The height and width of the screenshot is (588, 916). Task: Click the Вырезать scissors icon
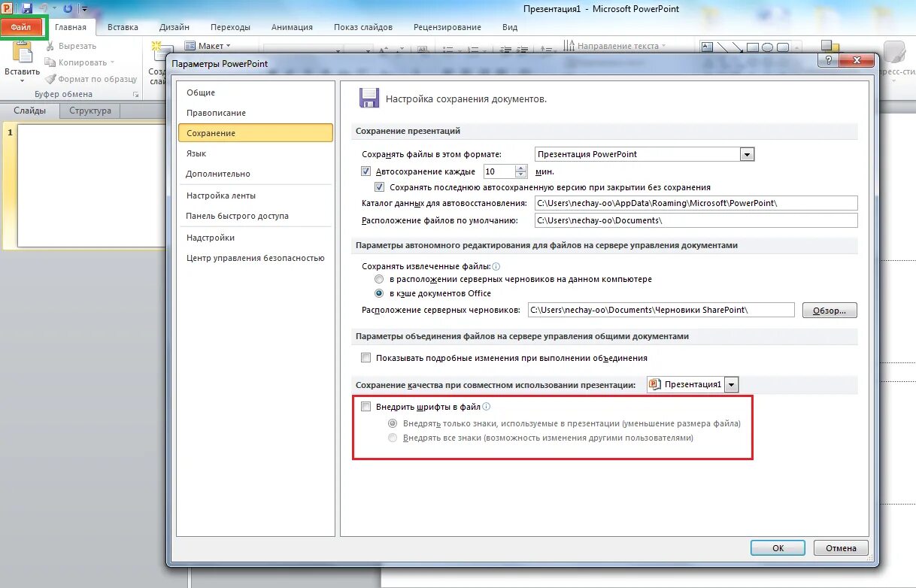[50, 46]
